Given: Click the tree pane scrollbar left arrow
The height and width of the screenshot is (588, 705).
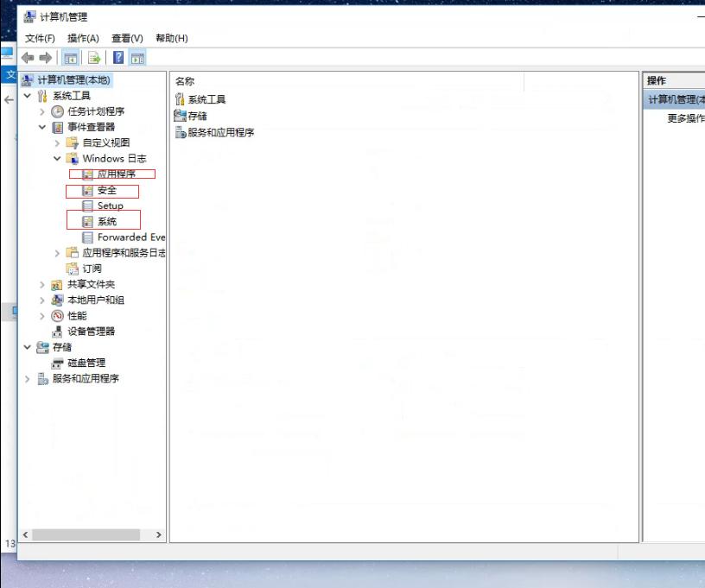Looking at the screenshot, I should tap(26, 534).
